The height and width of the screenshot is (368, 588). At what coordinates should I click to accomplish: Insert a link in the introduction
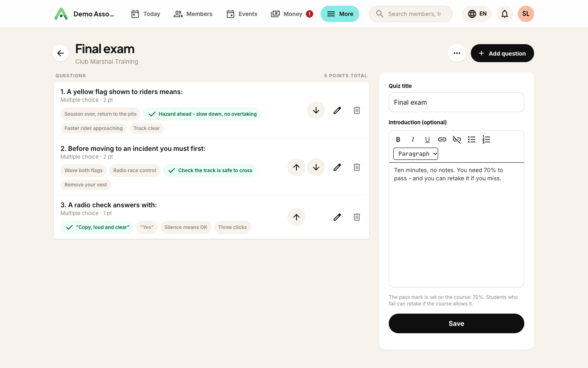point(442,139)
